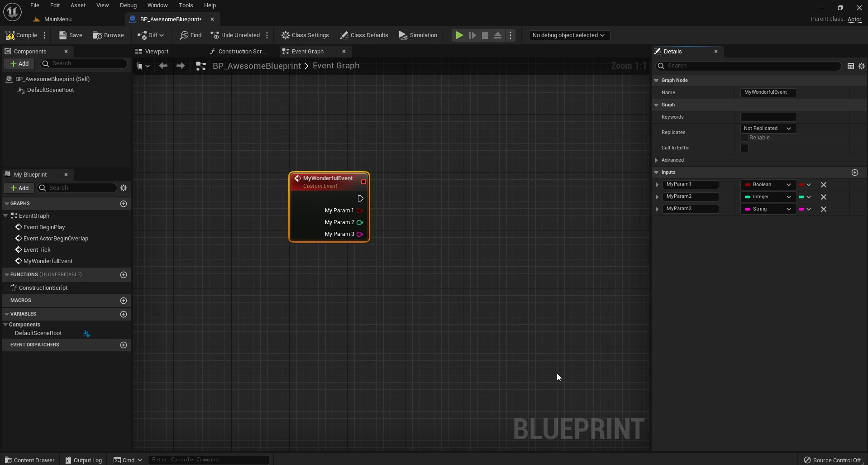Change MyParam1 type from Boolean dropdown

click(768, 185)
